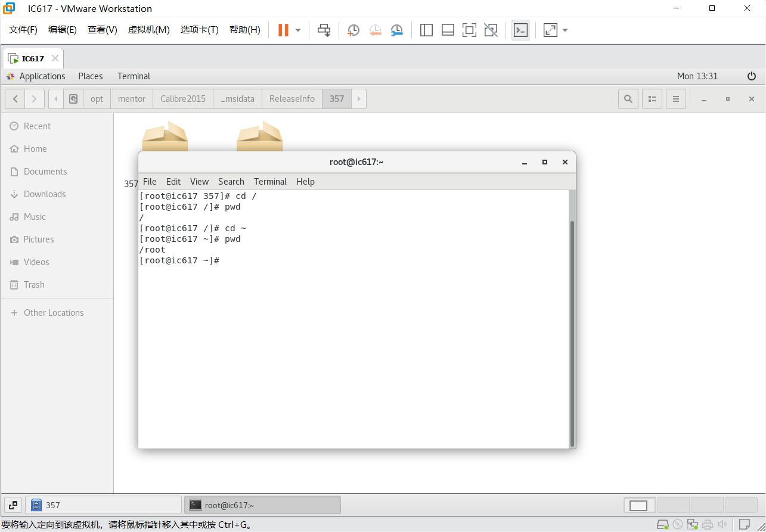Open the stretch display options dropdown arrow
Screen dimensions: 766x532
click(x=565, y=30)
